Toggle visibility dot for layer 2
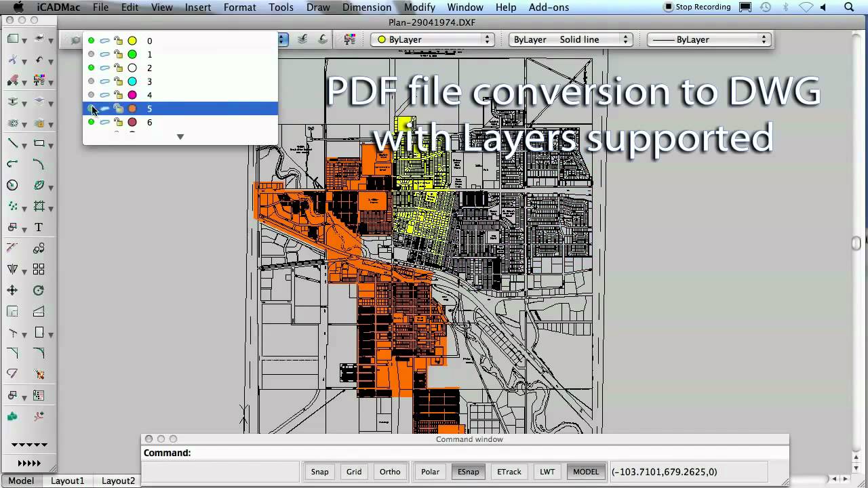Viewport: 868px width, 488px height. click(x=91, y=68)
